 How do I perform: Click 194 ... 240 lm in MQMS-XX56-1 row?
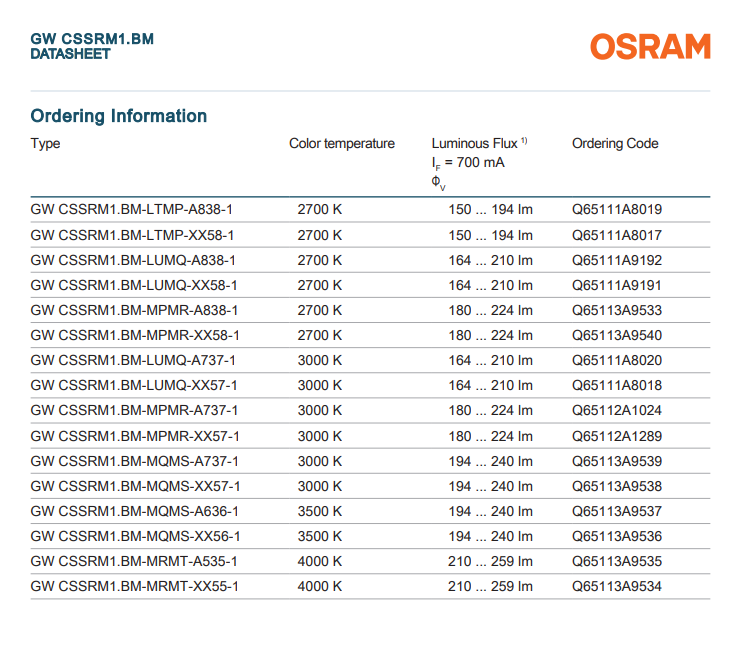490,536
